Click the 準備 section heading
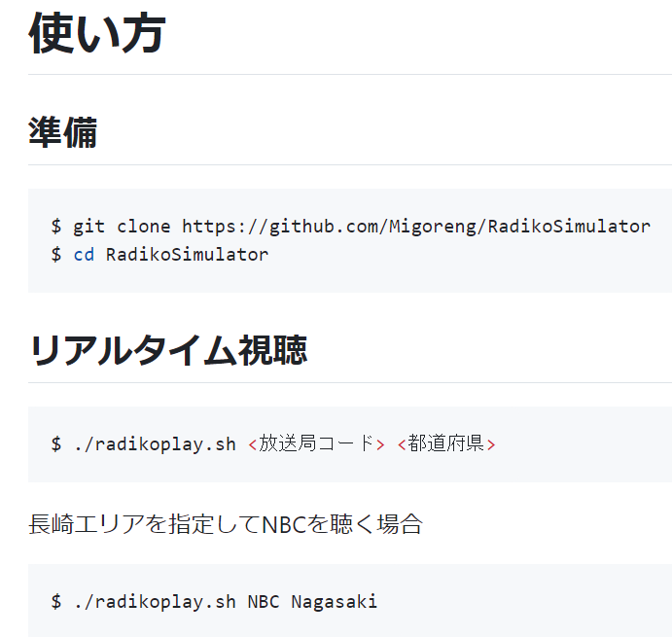This screenshot has width=672, height=637. (x=63, y=132)
